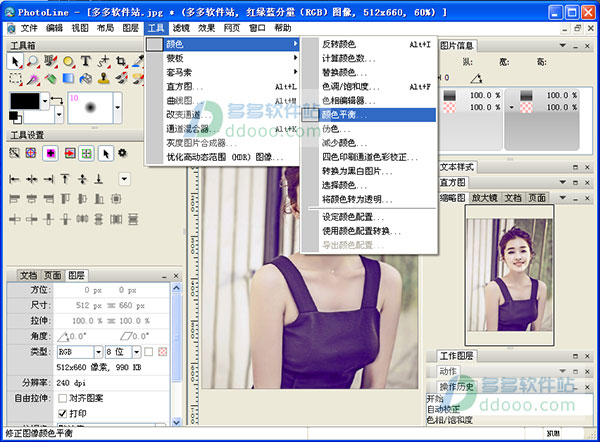Viewport: 600px width, 442px height.
Task: Click align horizontal center icon
Action: click(x=31, y=179)
